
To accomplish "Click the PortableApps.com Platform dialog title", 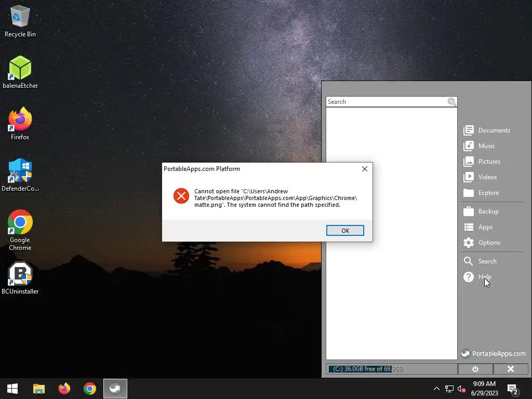I will (202, 169).
